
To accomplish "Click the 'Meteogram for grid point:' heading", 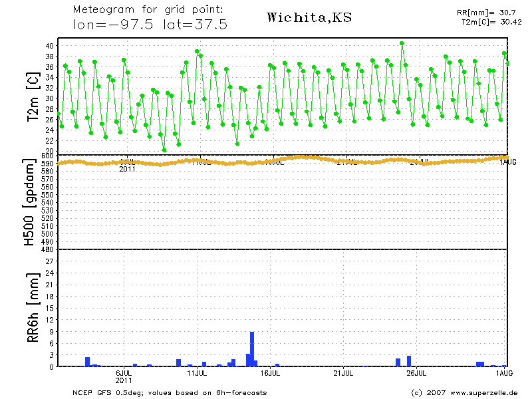I will tap(148, 11).
